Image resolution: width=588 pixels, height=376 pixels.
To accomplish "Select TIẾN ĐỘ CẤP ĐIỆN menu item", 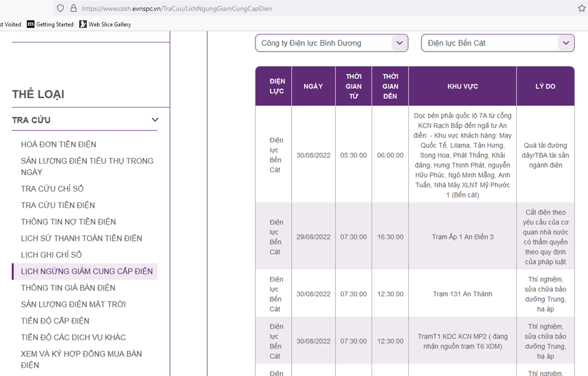I will pyautogui.click(x=55, y=321).
